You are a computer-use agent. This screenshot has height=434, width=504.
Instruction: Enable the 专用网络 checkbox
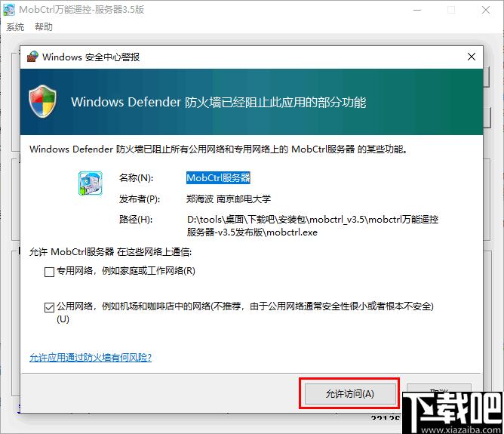49,272
